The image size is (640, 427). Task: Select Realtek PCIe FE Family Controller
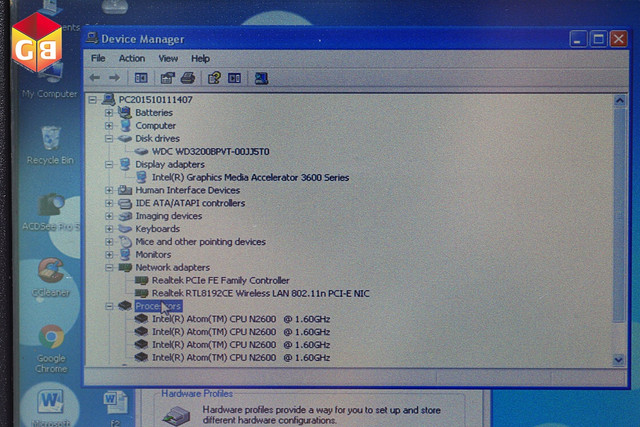point(221,280)
